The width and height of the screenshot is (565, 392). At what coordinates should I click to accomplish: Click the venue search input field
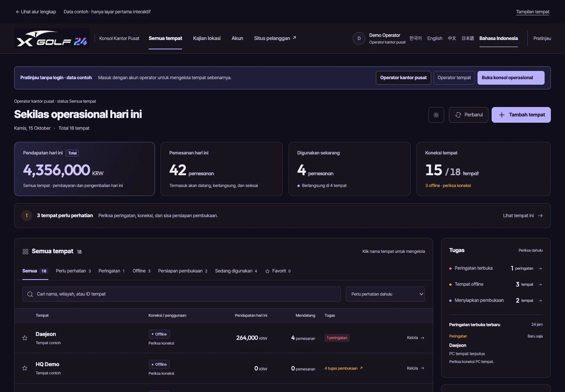[x=181, y=294]
